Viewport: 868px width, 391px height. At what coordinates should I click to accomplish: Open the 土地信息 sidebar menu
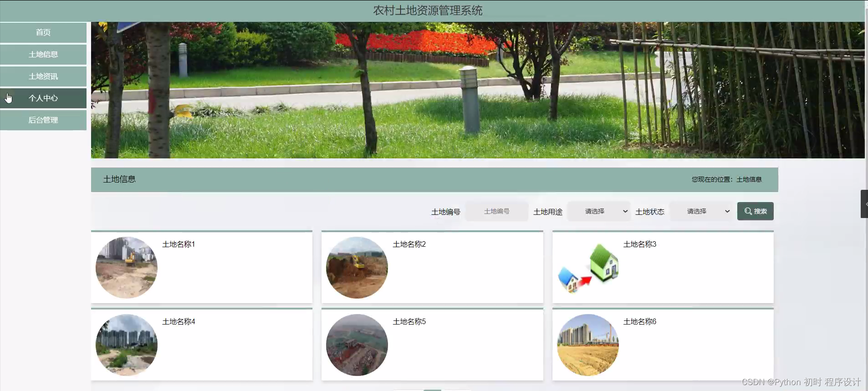point(43,54)
